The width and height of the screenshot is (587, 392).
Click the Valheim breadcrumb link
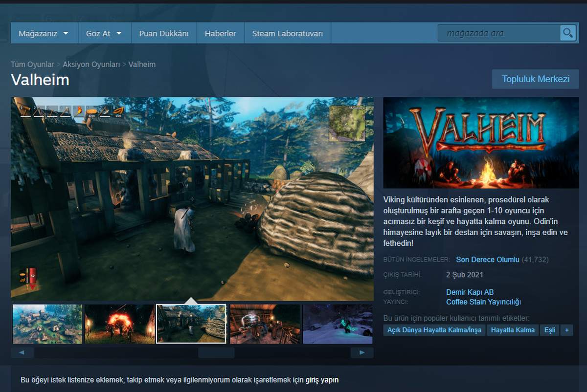[142, 64]
